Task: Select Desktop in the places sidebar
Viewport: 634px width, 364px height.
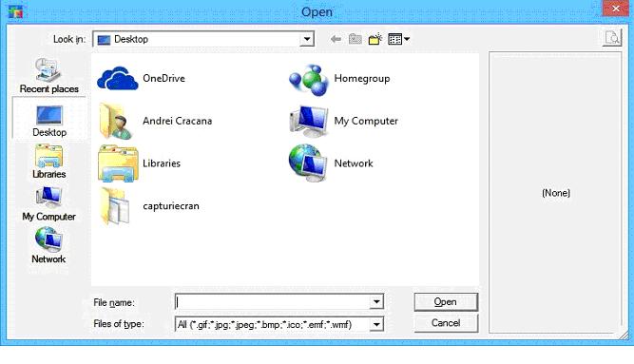Action: click(49, 120)
